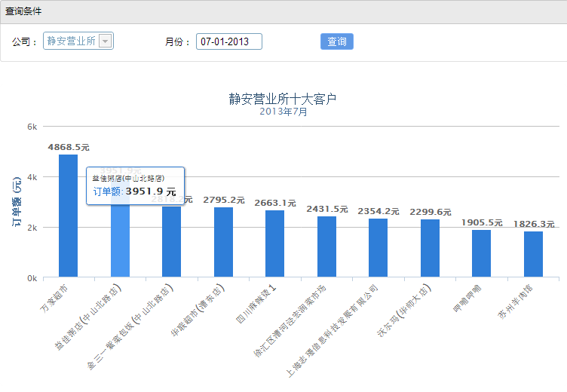The height and width of the screenshot is (392, 567).
Task: Click the 4868.5元 data label
Action: pyautogui.click(x=69, y=147)
